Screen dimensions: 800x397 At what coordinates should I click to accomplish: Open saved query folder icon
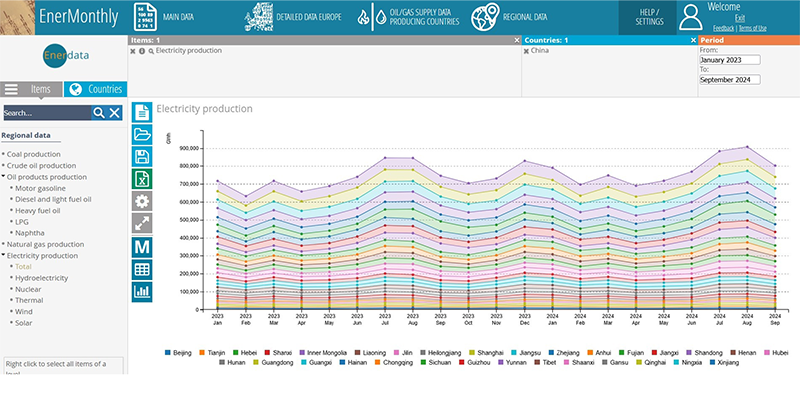142,134
